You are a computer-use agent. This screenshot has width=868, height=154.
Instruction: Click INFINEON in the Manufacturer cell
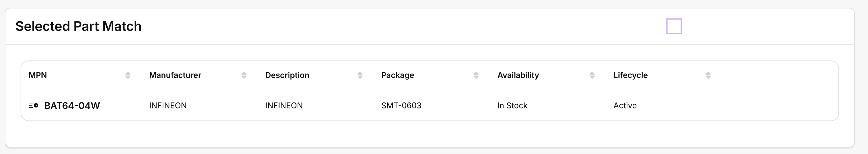(168, 105)
